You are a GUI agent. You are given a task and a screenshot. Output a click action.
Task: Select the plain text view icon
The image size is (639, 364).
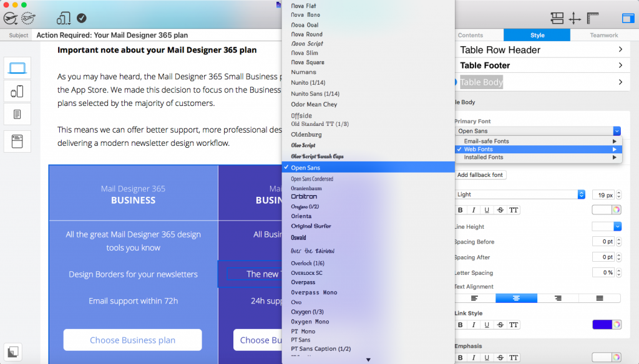17,114
